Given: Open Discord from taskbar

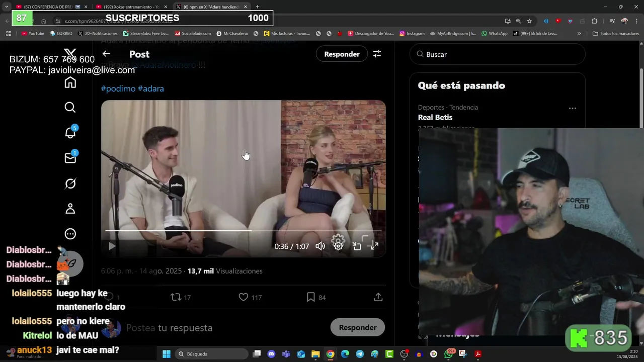Looking at the screenshot, I should (272, 354).
